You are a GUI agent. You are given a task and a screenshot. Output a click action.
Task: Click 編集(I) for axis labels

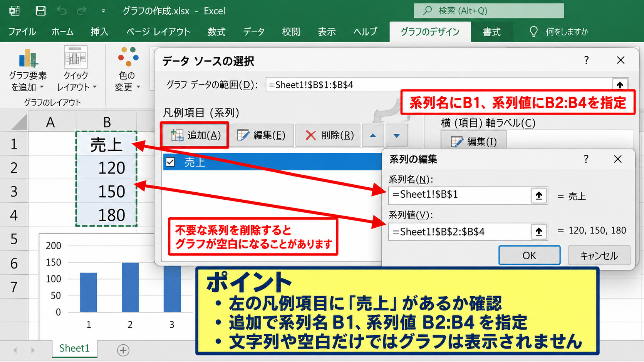click(x=474, y=142)
